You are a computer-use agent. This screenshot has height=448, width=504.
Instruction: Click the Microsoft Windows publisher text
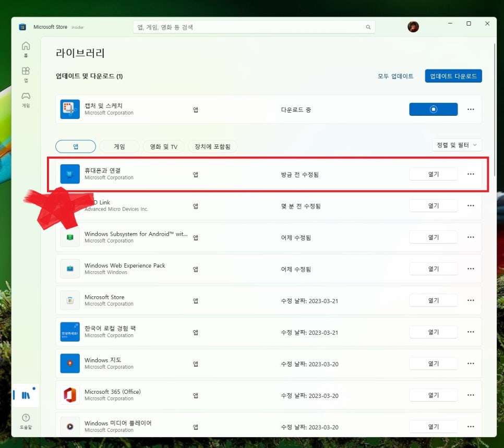pyautogui.click(x=106, y=272)
